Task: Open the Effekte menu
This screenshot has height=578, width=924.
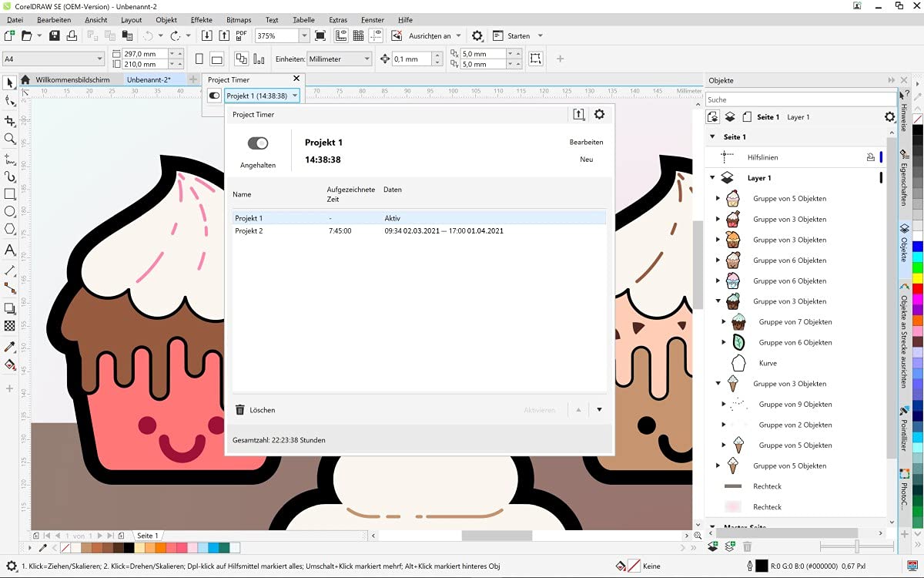Action: tap(202, 20)
